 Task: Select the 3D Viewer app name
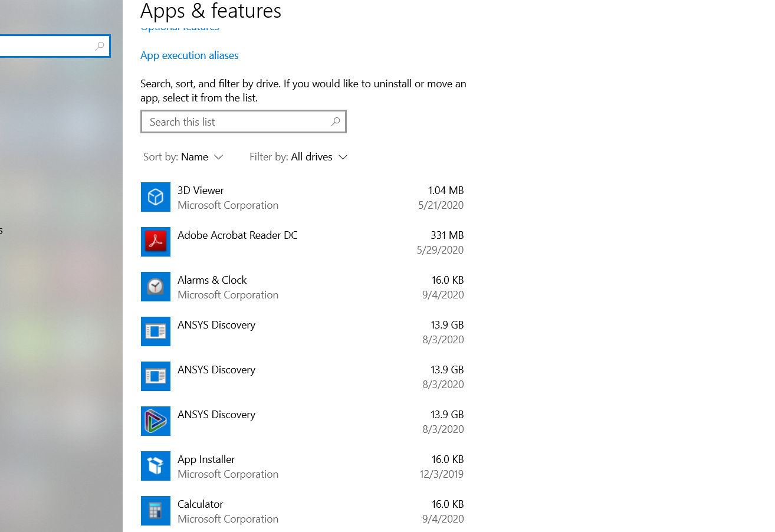[x=201, y=191]
